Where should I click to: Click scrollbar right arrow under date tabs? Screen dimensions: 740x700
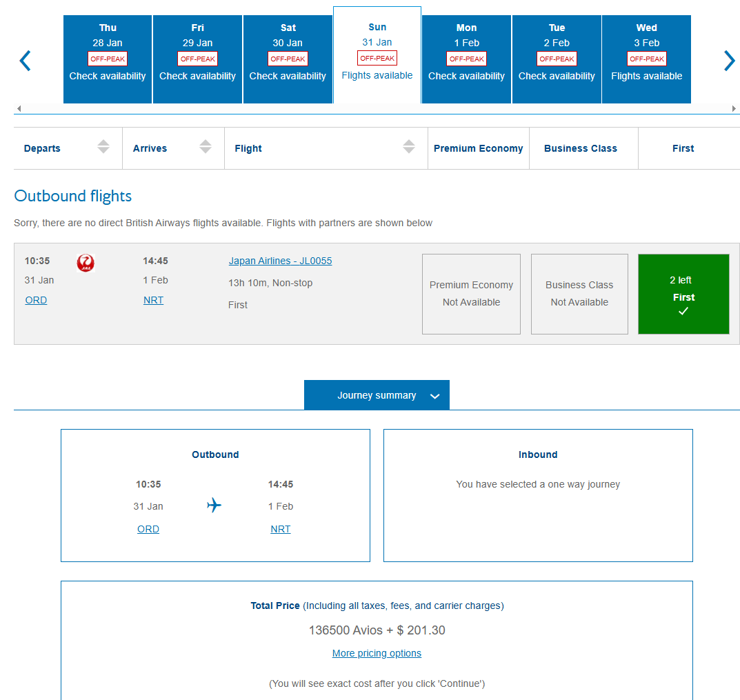click(734, 109)
